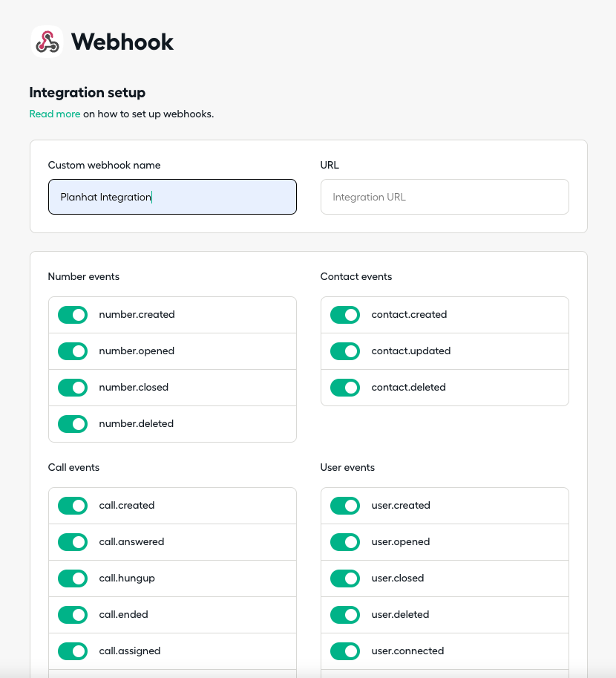
Task: Toggle the contact.updated switch
Action: 345,351
